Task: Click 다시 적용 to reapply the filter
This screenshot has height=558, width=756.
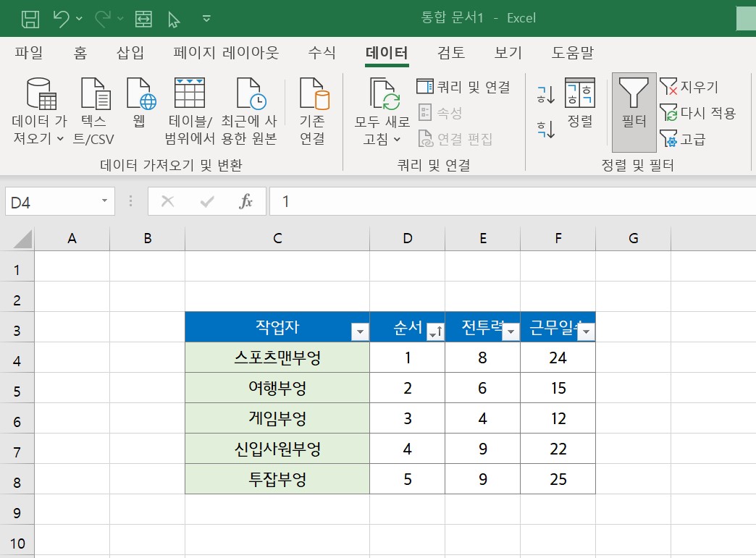Action: [x=697, y=113]
